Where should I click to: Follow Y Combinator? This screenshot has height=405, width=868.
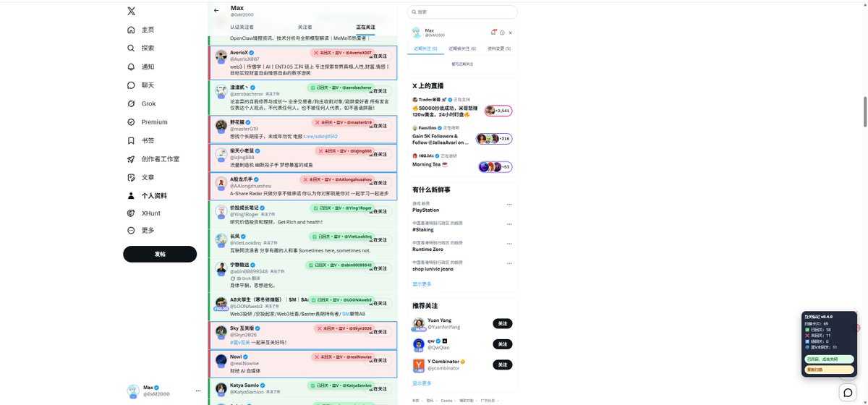click(x=503, y=365)
